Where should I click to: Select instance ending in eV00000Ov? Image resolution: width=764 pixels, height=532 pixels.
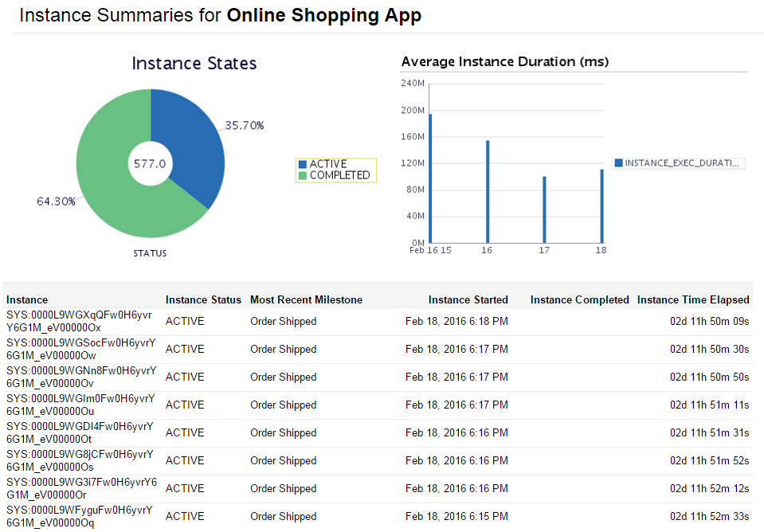click(81, 377)
